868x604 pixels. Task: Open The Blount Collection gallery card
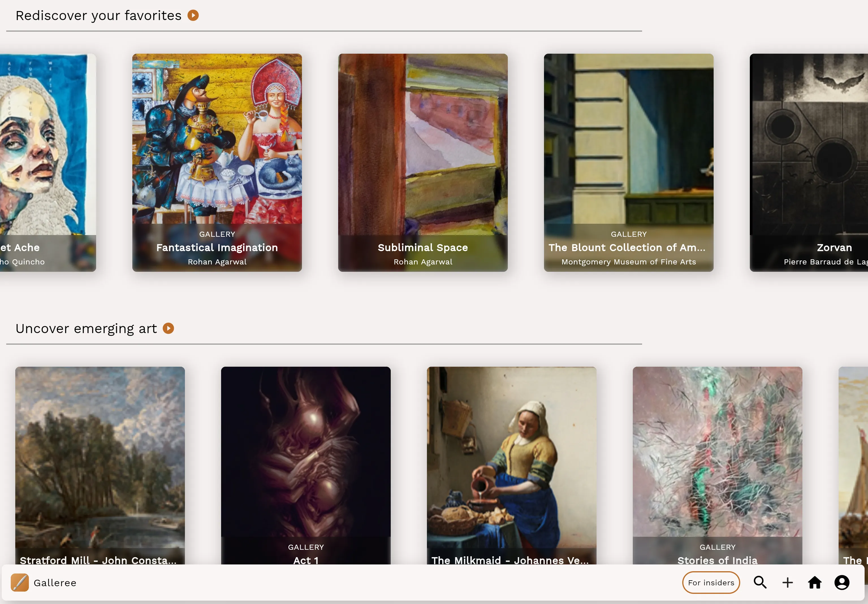click(628, 162)
